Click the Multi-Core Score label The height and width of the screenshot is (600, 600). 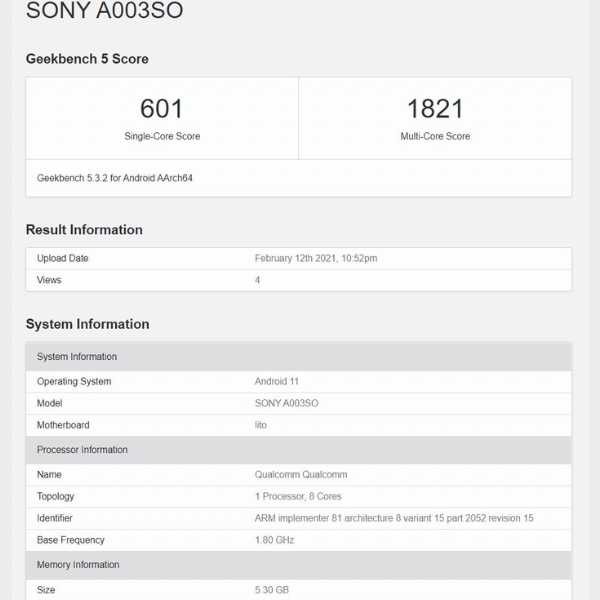click(x=435, y=136)
